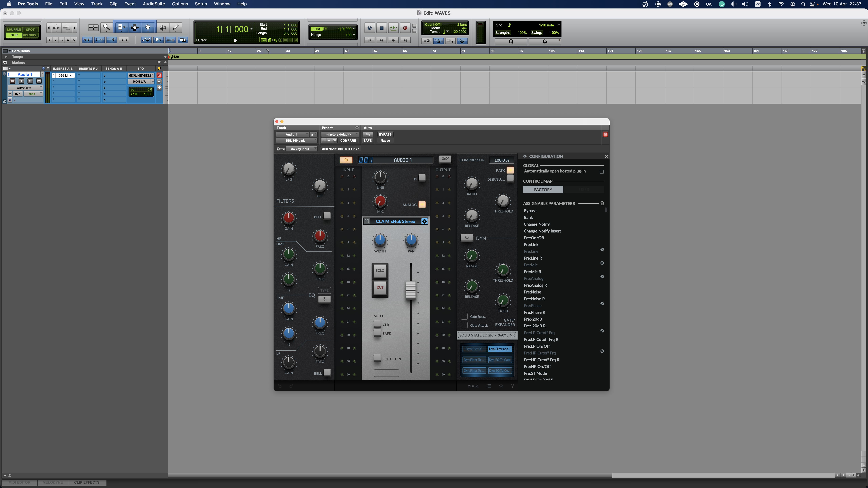Open the CLA MixHub Stereo gear settings
868x488 pixels.
click(425, 221)
